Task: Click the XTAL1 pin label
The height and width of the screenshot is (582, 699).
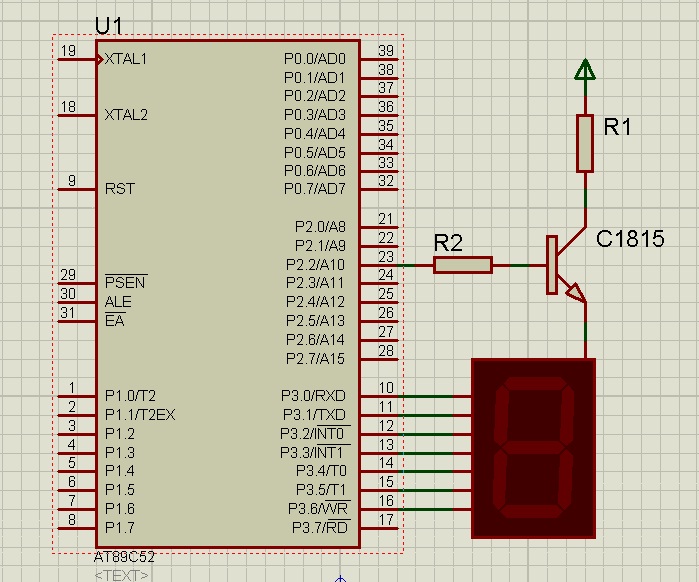Action: 126,59
